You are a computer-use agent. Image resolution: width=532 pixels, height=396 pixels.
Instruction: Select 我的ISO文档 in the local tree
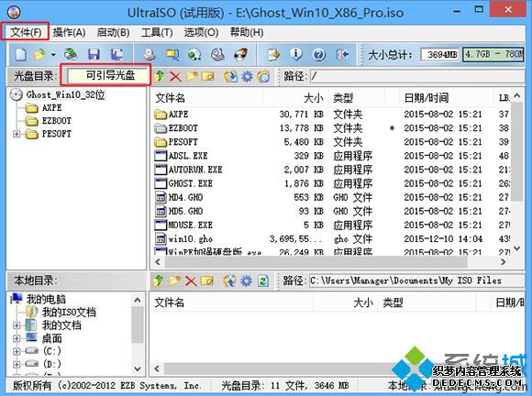[x=69, y=312]
